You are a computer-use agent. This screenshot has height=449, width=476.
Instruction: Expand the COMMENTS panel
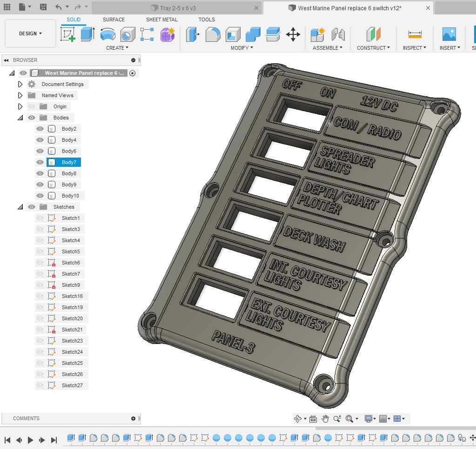pos(133,419)
